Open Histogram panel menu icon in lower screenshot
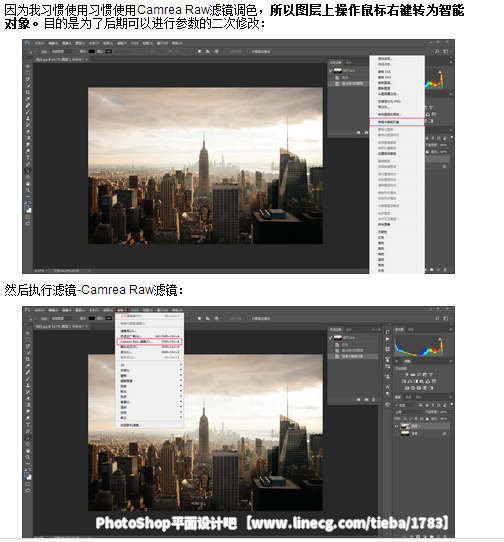 451,329
